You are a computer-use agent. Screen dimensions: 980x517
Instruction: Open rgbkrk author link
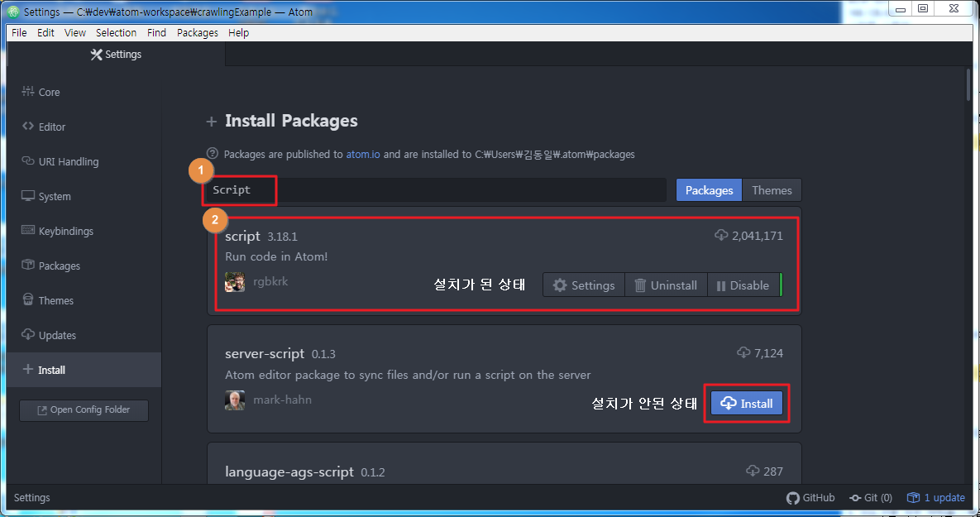pyautogui.click(x=270, y=281)
